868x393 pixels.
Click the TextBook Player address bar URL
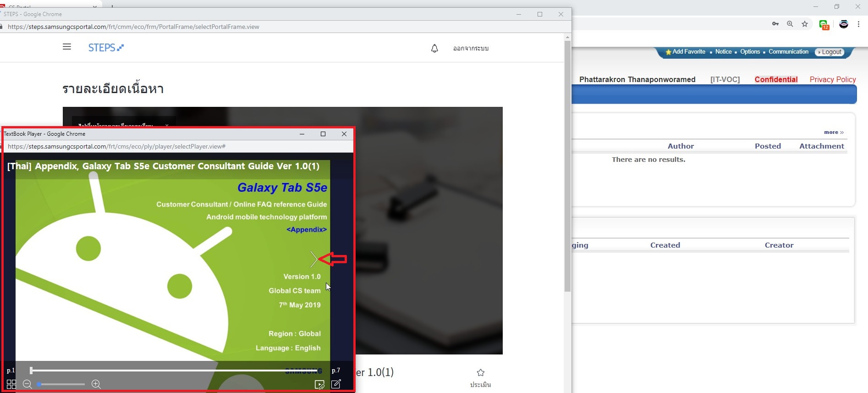117,146
